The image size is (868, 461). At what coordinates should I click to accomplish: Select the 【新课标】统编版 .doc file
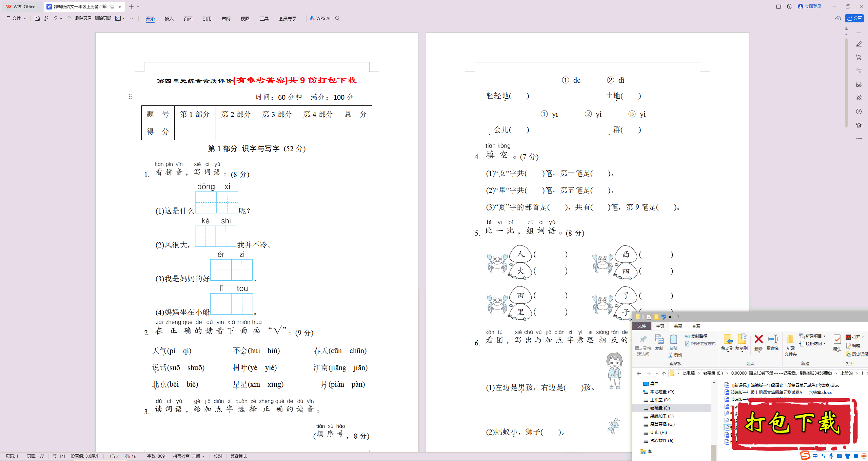point(782,385)
